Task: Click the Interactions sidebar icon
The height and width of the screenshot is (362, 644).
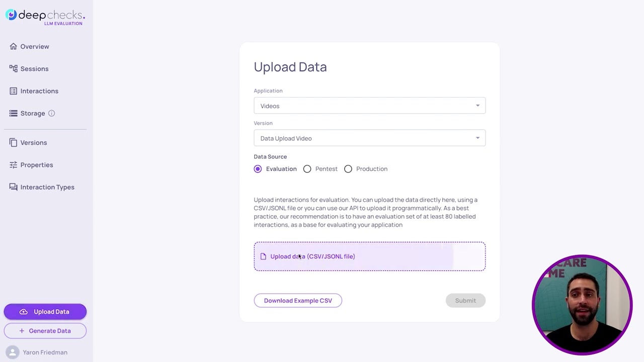Action: pos(13,91)
